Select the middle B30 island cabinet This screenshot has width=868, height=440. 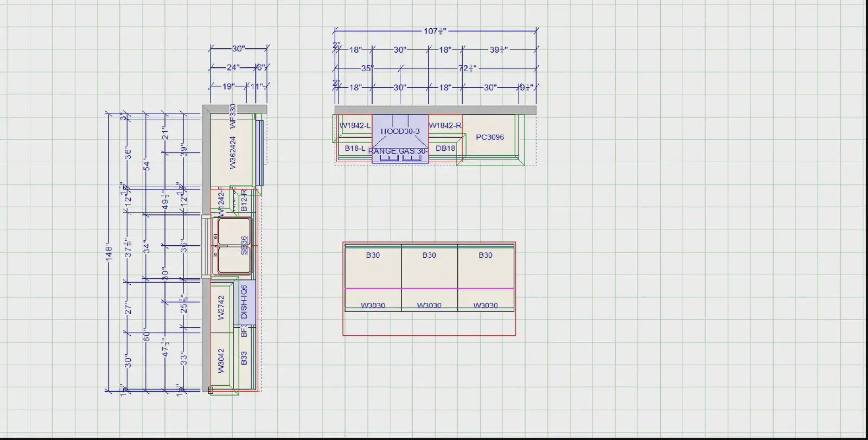tap(429, 255)
